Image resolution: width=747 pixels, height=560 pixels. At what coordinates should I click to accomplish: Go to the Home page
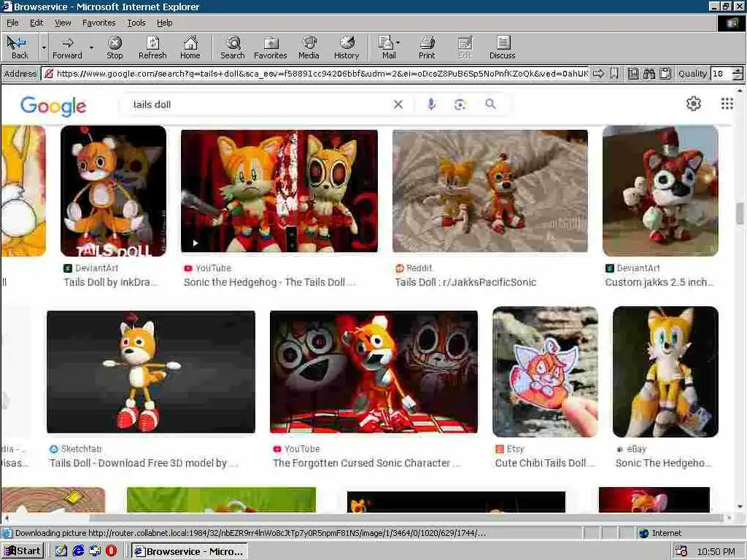[x=190, y=47]
